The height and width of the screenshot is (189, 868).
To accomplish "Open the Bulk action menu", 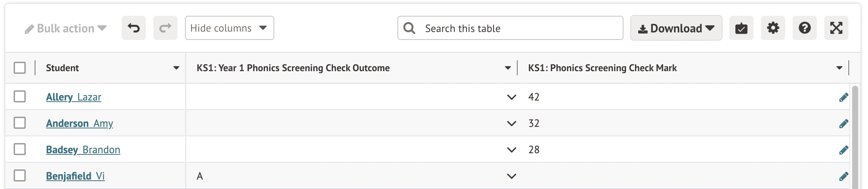I will coord(66,29).
